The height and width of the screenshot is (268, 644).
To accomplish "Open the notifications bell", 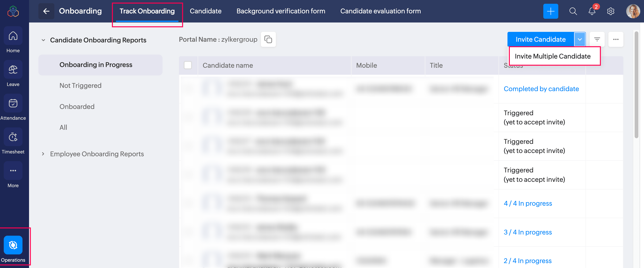I will pyautogui.click(x=592, y=11).
